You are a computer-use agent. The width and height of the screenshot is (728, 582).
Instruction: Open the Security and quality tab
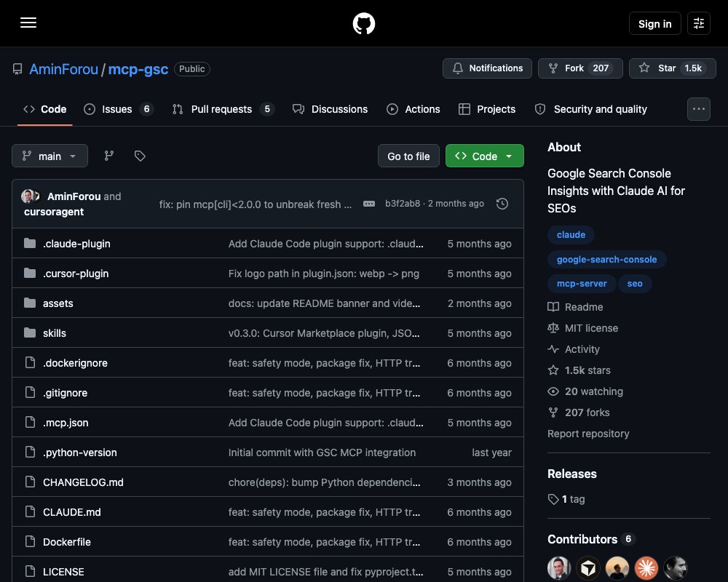(x=591, y=109)
